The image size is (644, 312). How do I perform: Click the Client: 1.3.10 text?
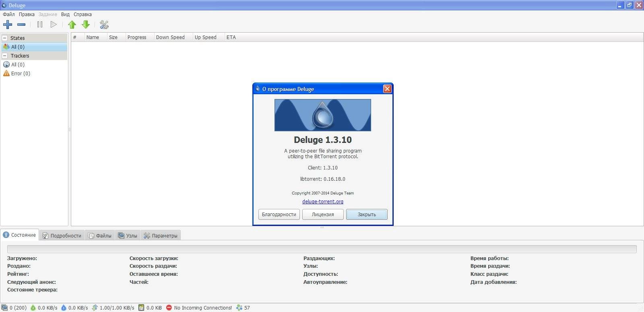323,167
